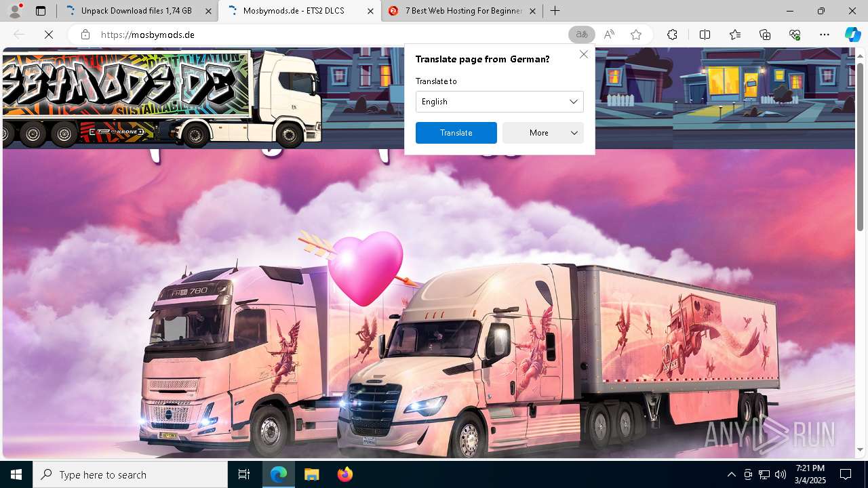
Task: Stop loading the page
Action: click(49, 35)
